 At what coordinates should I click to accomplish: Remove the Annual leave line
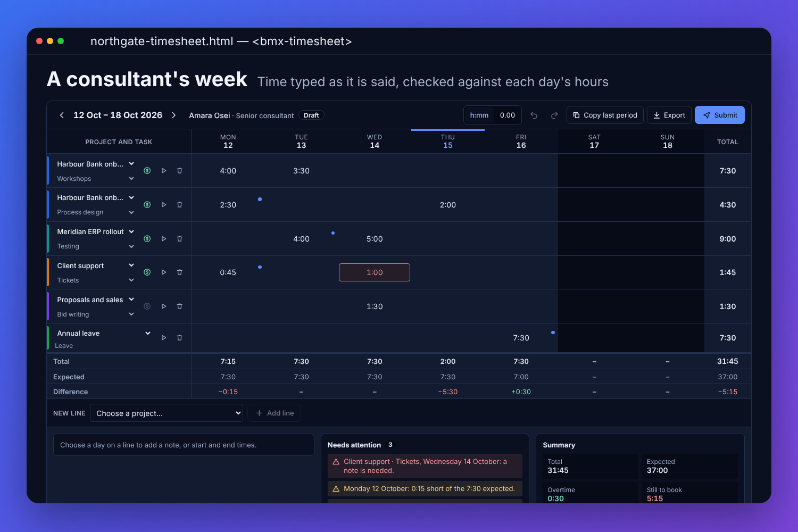pyautogui.click(x=179, y=338)
